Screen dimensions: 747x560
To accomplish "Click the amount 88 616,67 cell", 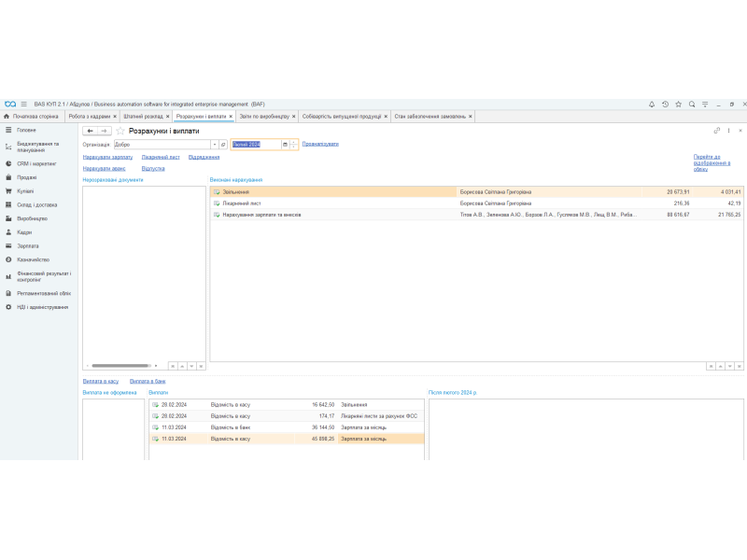I will pos(678,215).
